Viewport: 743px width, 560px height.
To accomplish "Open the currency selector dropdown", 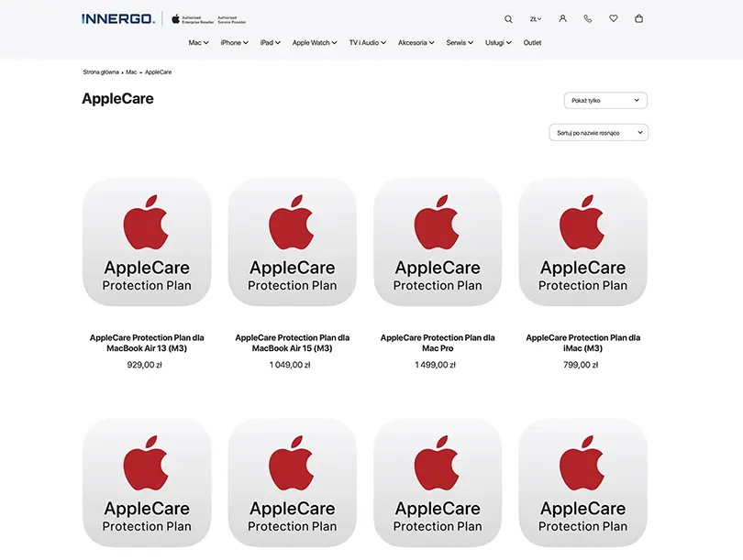I will (x=535, y=18).
